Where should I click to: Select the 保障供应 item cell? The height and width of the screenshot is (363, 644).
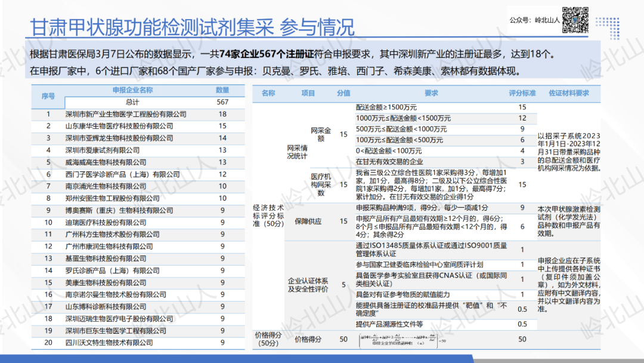click(x=308, y=222)
